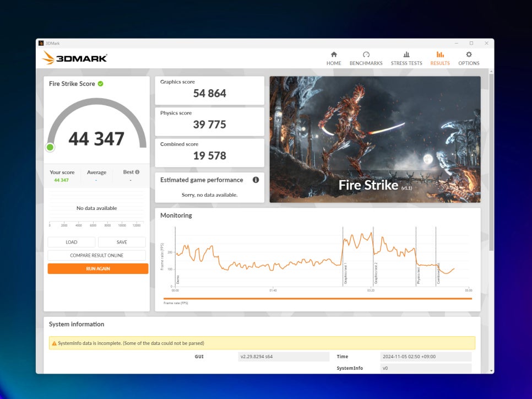Screen dimensions: 532x399
Task: Click the Fire Strike Score title
Action: [72, 84]
